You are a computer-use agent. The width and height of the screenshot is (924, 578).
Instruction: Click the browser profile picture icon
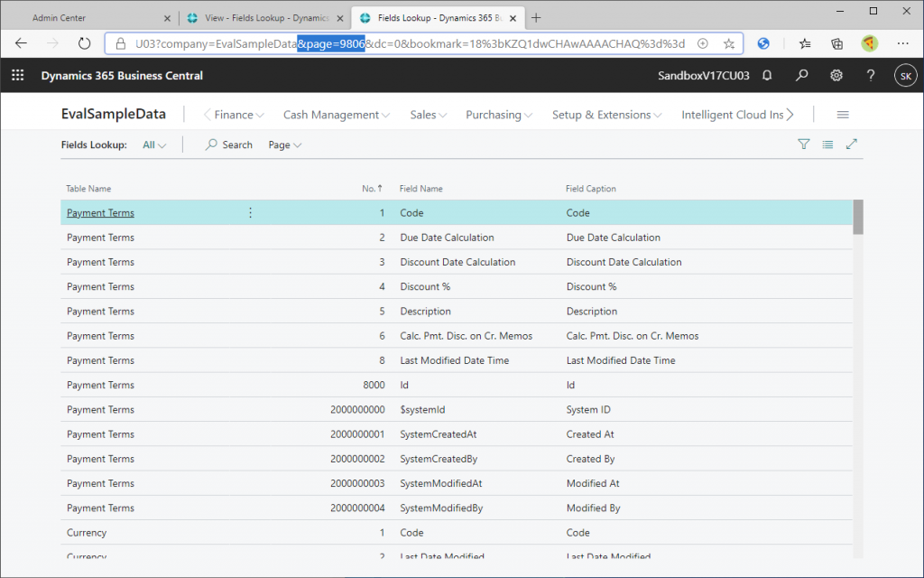[869, 43]
